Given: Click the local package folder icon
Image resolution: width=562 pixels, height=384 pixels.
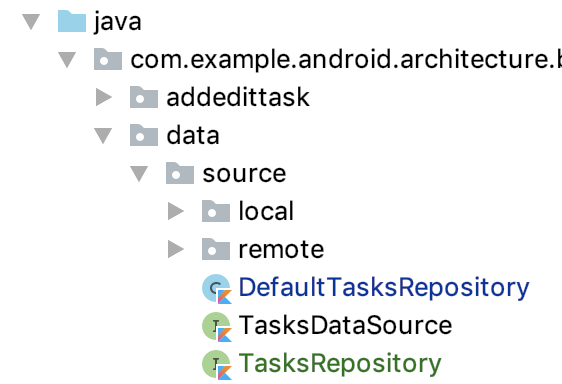Looking at the screenshot, I should coord(216,211).
